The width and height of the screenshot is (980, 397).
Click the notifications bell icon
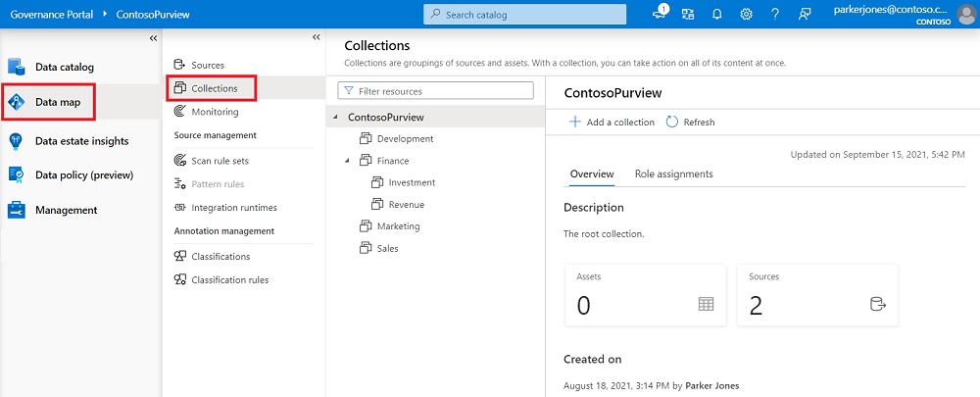point(718,14)
